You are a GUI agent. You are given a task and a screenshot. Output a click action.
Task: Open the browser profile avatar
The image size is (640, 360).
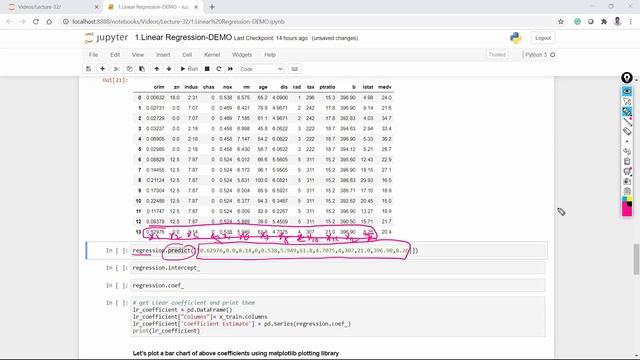click(x=618, y=22)
